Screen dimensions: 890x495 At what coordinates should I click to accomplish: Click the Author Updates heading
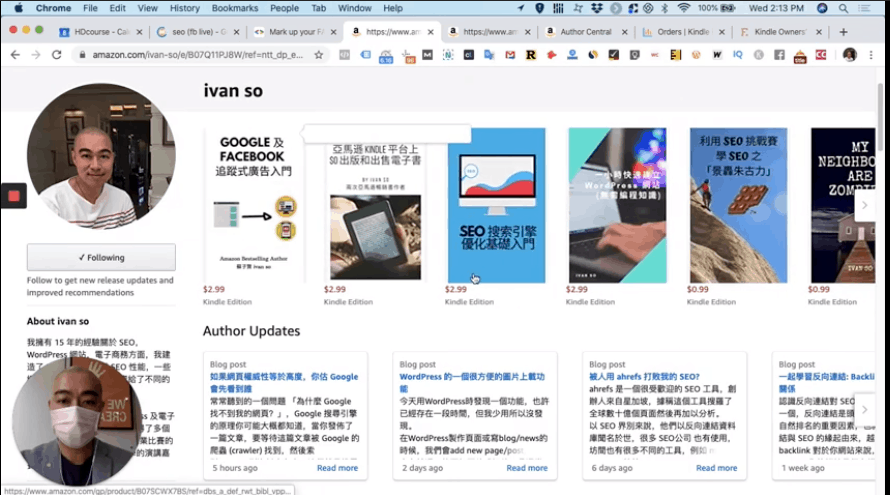tap(251, 331)
